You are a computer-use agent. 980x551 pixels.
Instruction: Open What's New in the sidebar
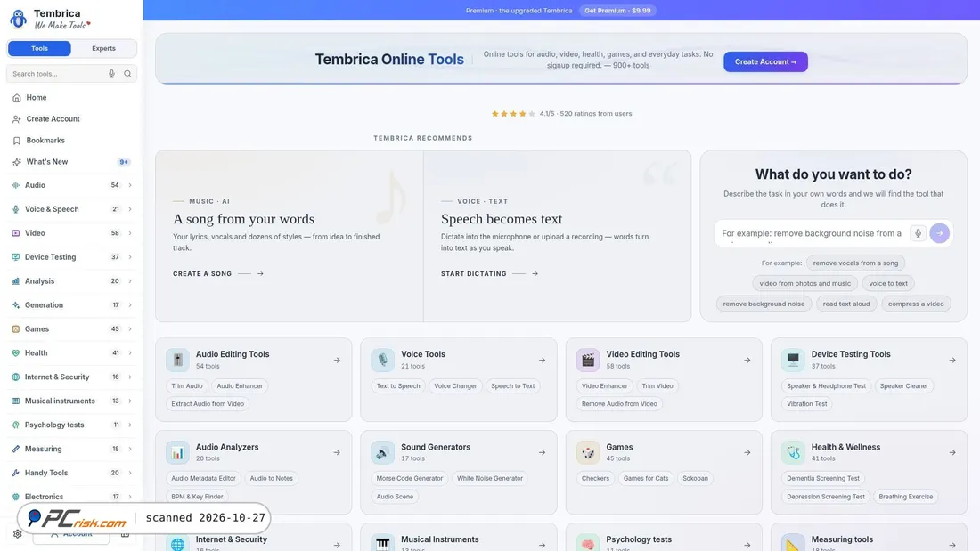point(71,162)
